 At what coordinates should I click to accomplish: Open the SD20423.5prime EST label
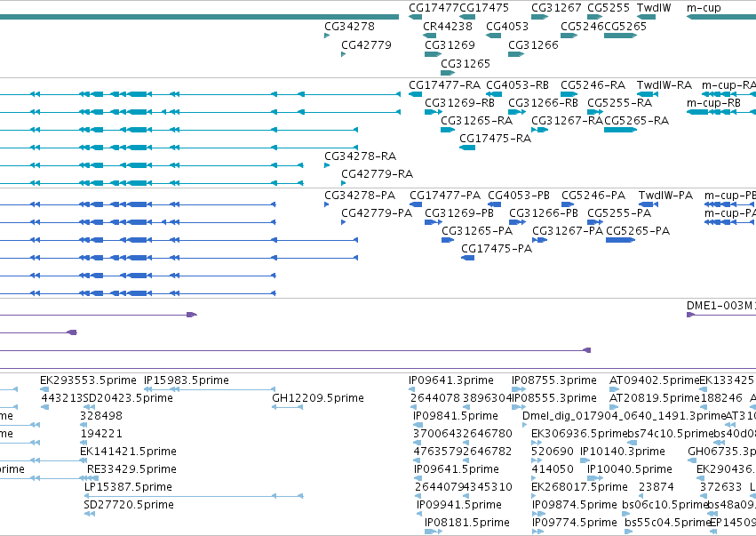click(x=128, y=398)
